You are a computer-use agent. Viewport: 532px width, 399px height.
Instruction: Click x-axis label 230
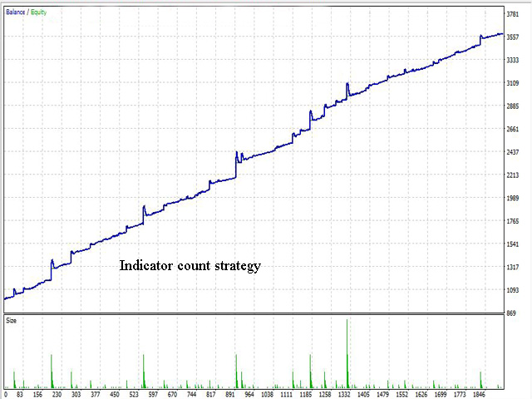(57, 394)
